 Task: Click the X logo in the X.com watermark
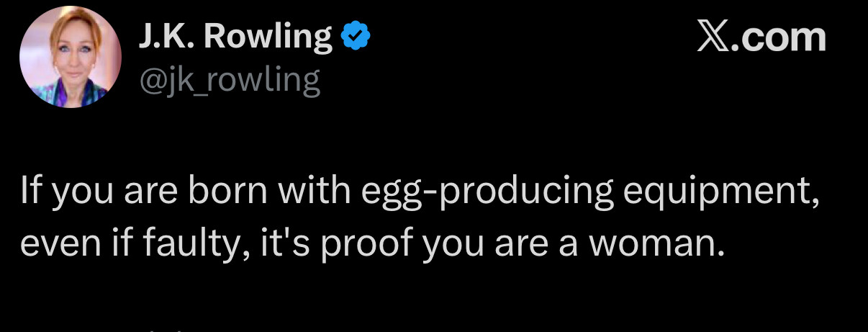point(713,37)
